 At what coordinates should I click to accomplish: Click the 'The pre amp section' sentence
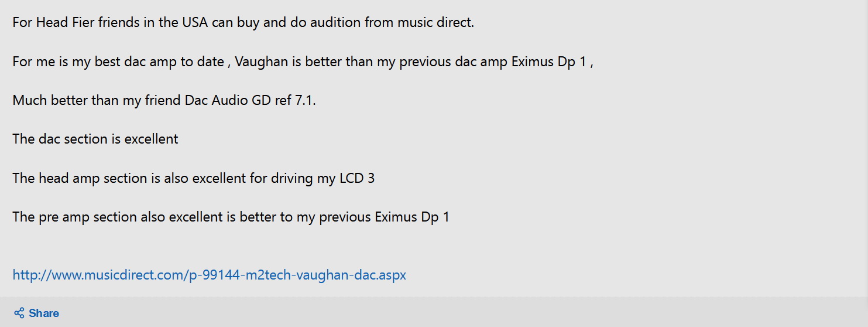click(x=231, y=217)
